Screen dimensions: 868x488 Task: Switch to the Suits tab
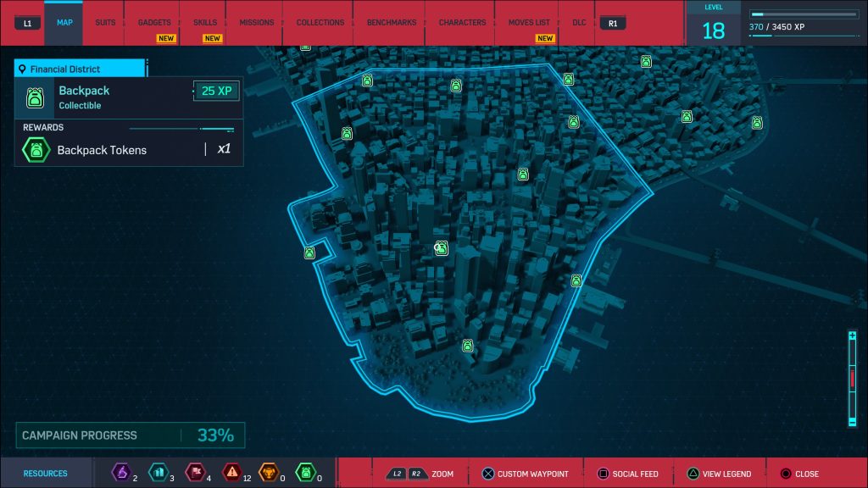pos(105,23)
